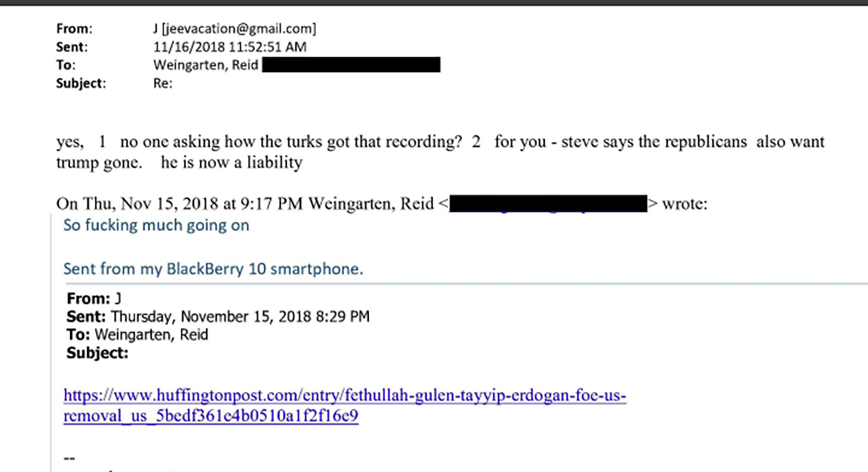Screen dimensions: 868x472
Task: Click "To: Weingarten, Reid" in forwarded header
Action: pos(137,334)
